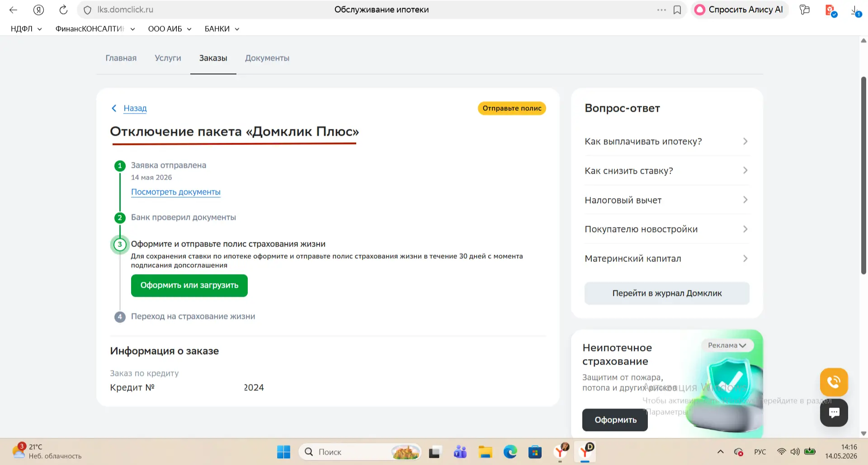Open the downloads icon with badge 1
The image size is (868, 465).
856,10
